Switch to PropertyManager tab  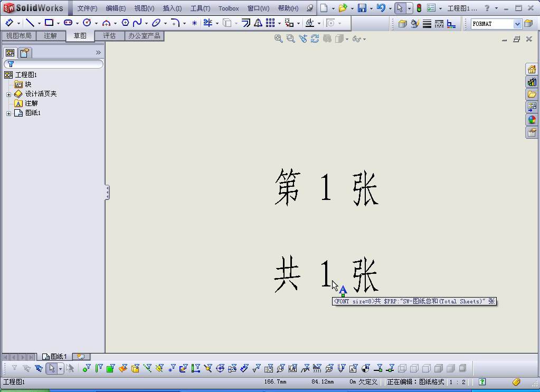(24, 53)
